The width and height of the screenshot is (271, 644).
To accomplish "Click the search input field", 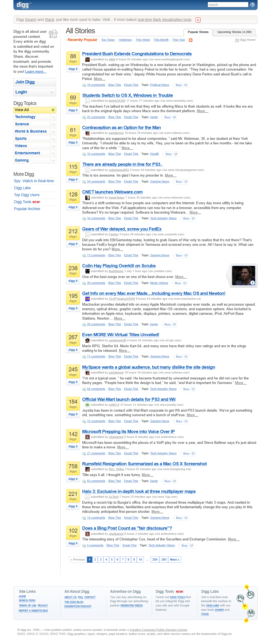I will coord(228,5).
